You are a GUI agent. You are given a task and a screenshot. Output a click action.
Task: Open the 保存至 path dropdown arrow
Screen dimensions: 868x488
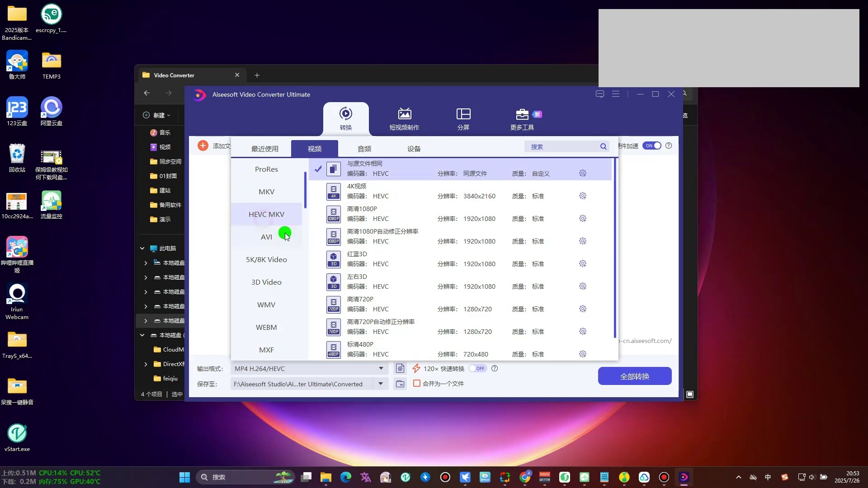[381, 384]
